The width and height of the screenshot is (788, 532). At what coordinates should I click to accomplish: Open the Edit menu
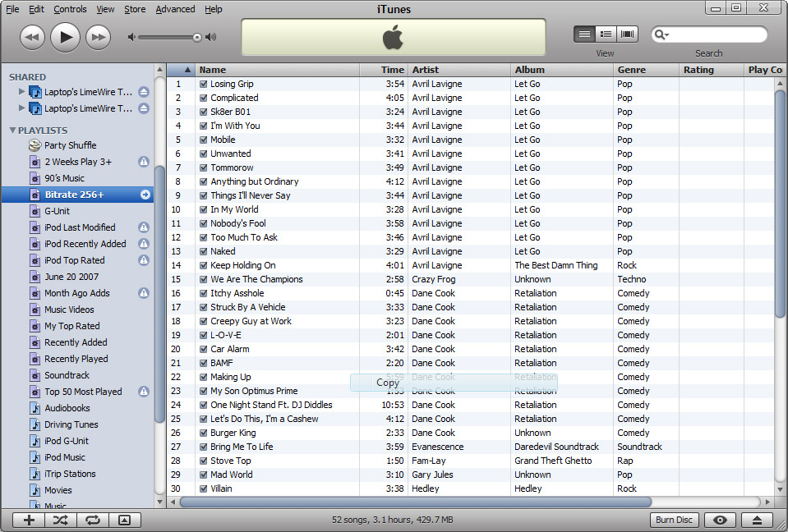pos(36,9)
